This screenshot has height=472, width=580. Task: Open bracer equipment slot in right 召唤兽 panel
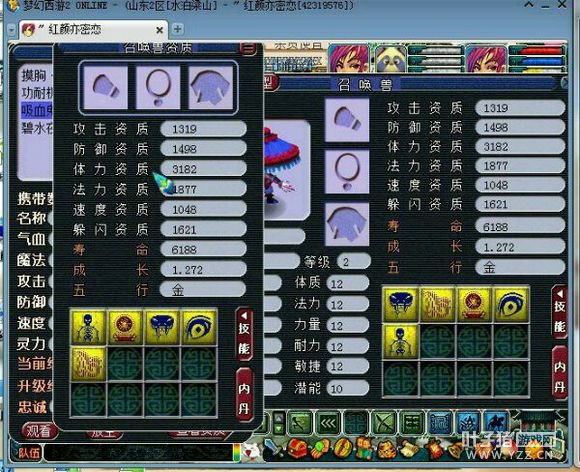point(347,120)
